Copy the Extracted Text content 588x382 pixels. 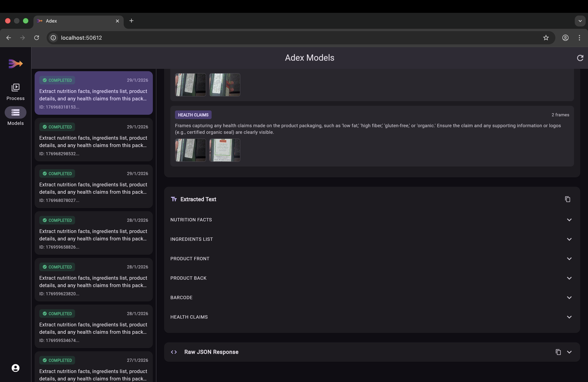(568, 199)
